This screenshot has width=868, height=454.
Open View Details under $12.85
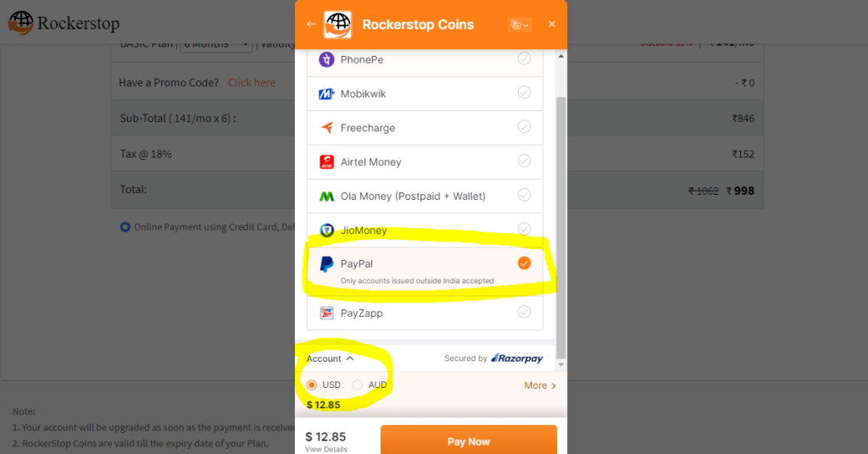pyautogui.click(x=326, y=449)
